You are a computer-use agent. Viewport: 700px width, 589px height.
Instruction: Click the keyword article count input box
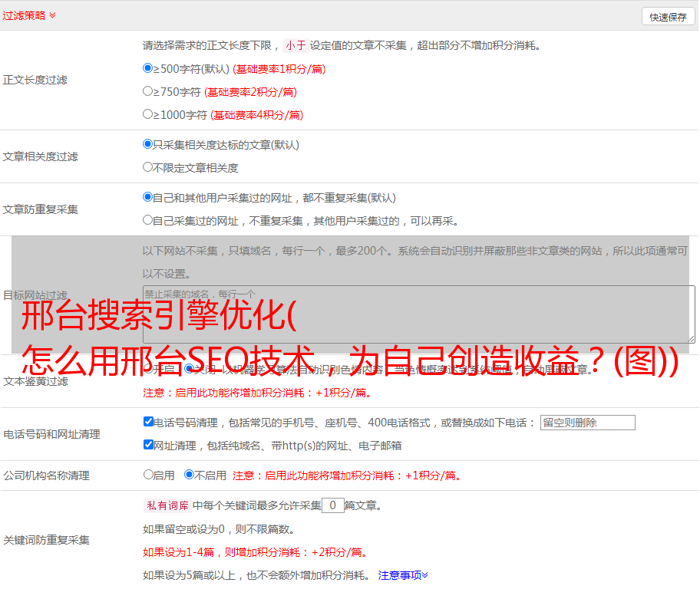click(x=332, y=505)
